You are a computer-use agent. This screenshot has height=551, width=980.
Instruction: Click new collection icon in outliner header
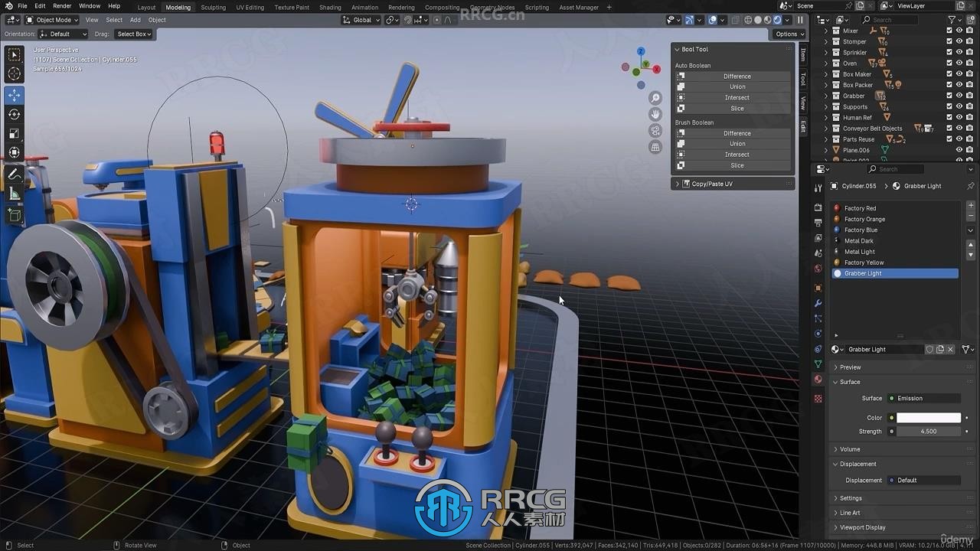[x=971, y=20]
